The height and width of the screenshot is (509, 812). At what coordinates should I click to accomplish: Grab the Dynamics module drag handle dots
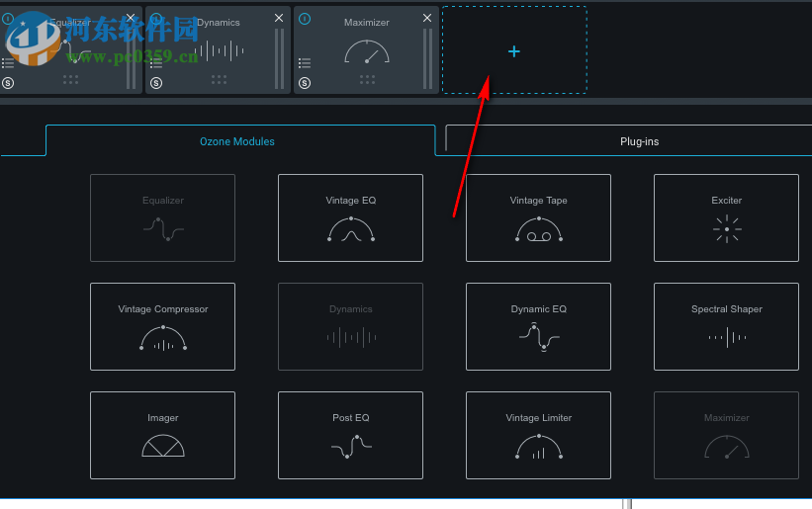[x=219, y=80]
